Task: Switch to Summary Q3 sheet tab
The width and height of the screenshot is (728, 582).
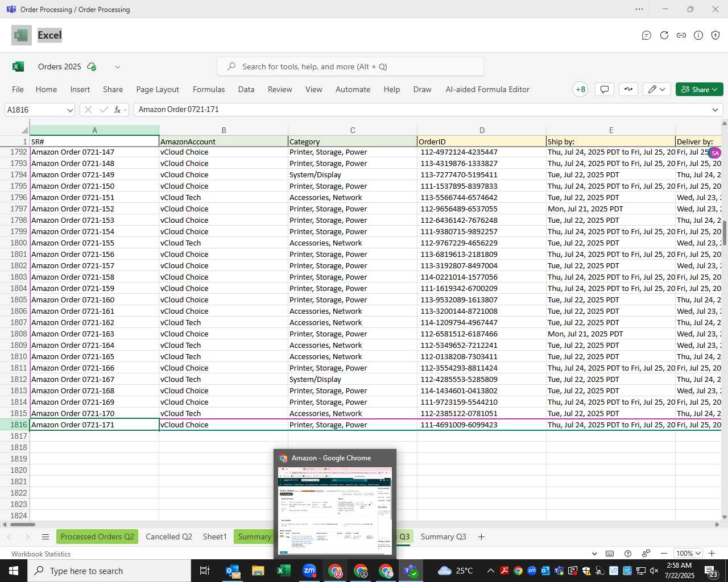Action: pyautogui.click(x=443, y=537)
